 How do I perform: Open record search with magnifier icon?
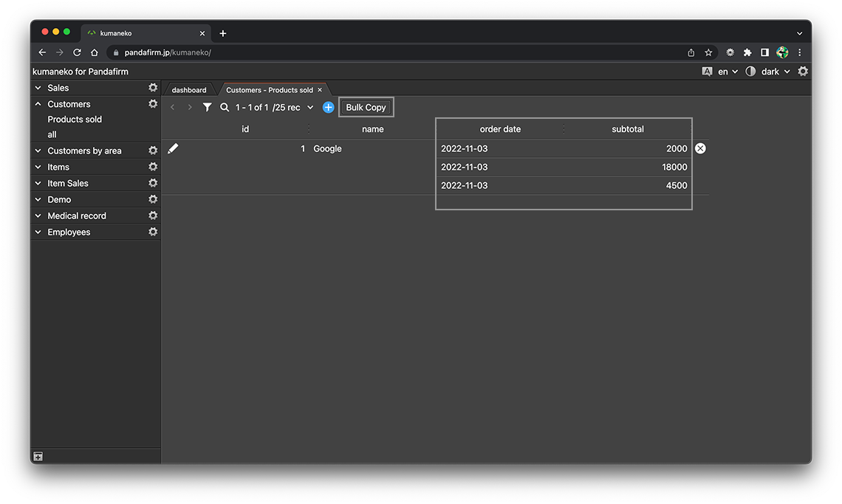[x=225, y=108]
